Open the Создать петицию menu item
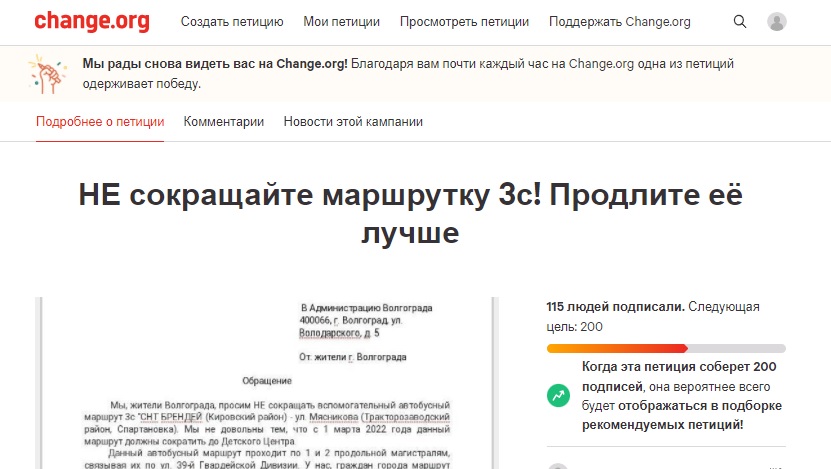Screen dimensions: 831x469 tap(232, 22)
